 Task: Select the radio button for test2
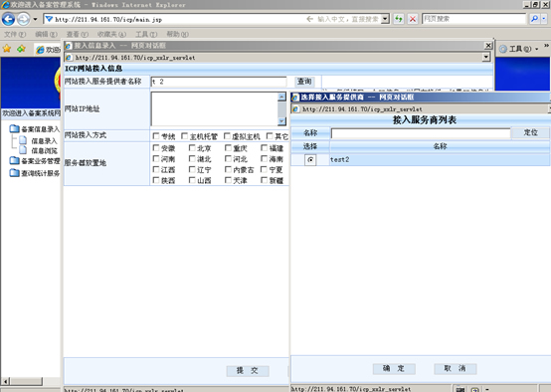click(x=310, y=159)
